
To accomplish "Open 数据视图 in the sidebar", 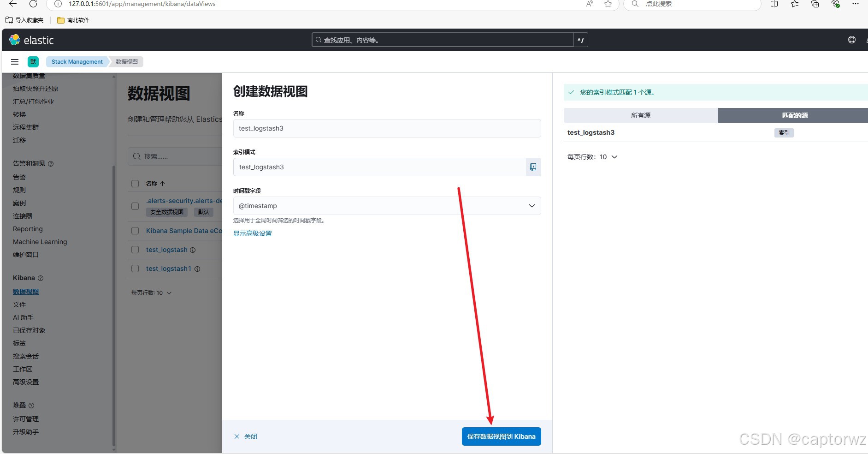I will tap(26, 292).
